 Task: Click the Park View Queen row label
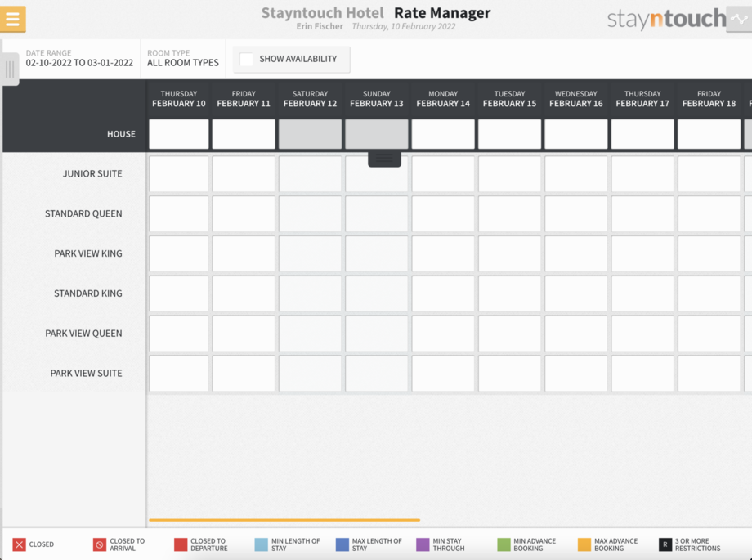83,333
